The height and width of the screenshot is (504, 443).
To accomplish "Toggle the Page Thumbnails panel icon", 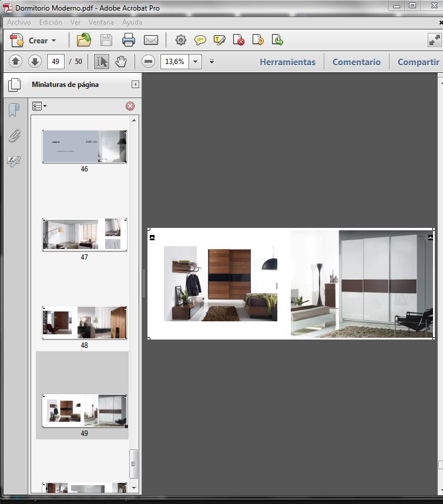I will [14, 85].
